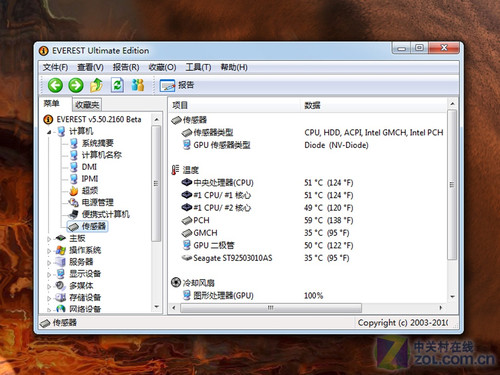Switch to the 菜单 tab
Image resolution: width=500 pixels, height=375 pixels.
coord(52,104)
